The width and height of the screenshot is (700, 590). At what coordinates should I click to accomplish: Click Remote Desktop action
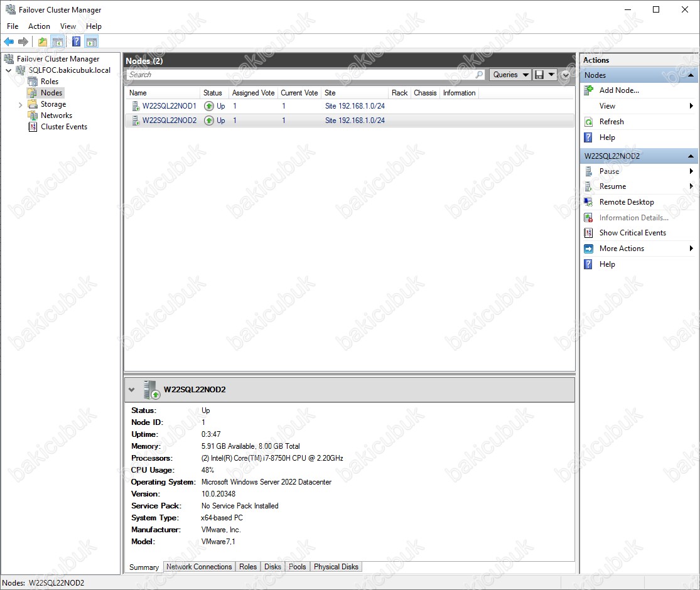pos(627,202)
